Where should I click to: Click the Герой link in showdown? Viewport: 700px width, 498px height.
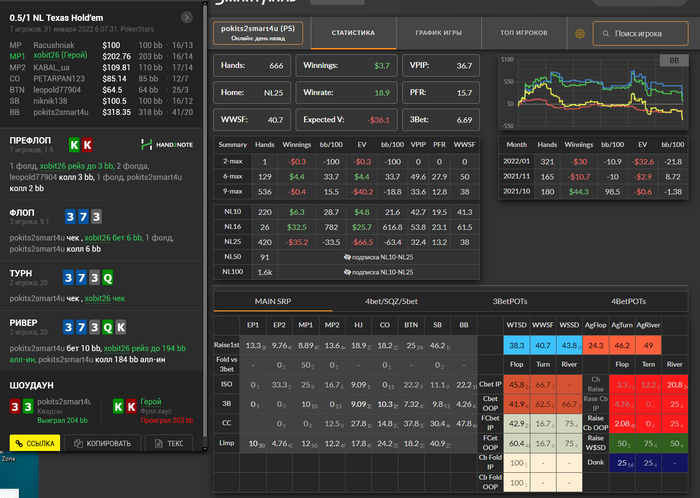point(151,402)
